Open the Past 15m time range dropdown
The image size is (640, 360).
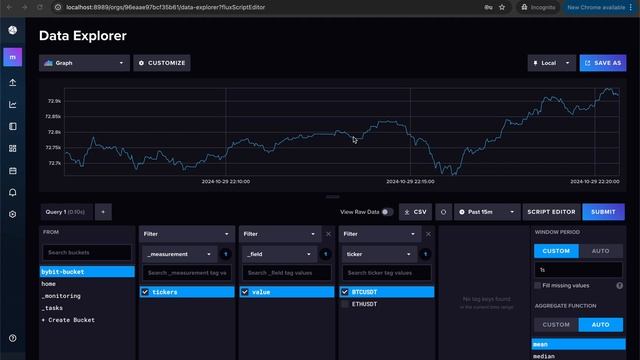(x=487, y=212)
